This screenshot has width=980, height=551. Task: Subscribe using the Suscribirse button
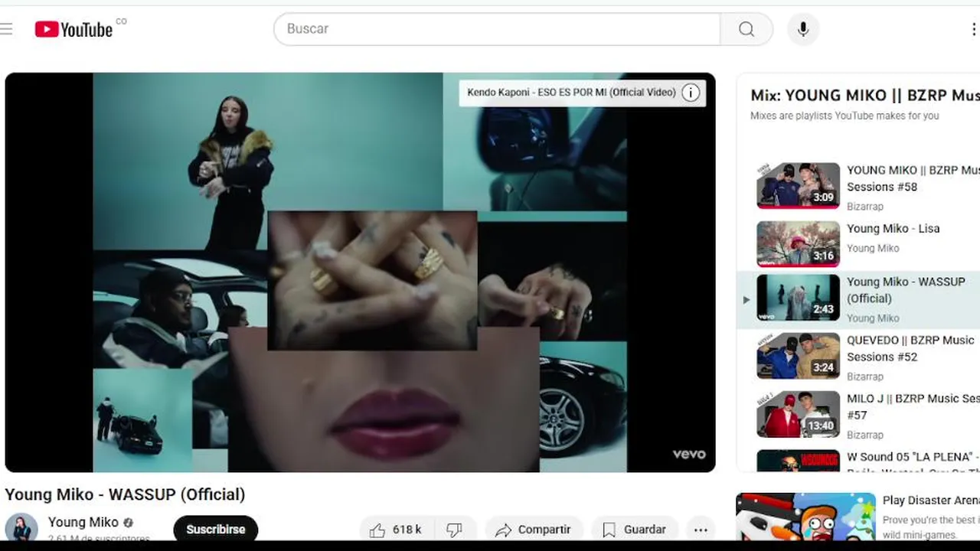tap(216, 529)
